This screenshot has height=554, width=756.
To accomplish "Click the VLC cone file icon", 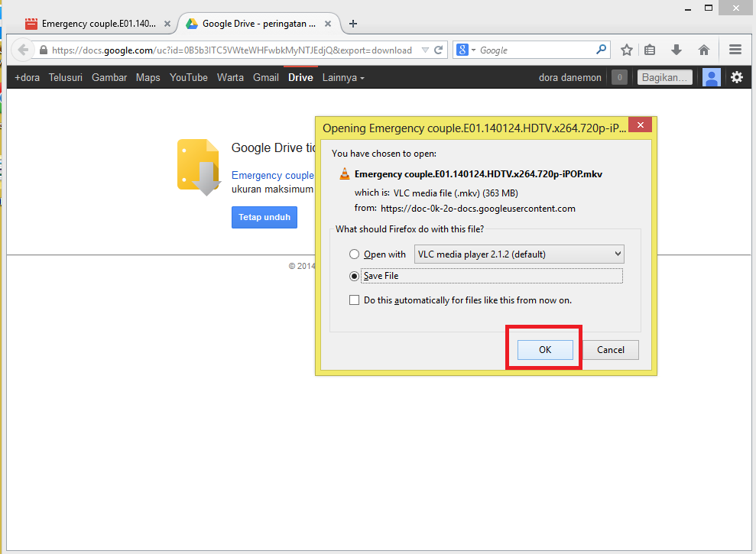I will [x=344, y=174].
